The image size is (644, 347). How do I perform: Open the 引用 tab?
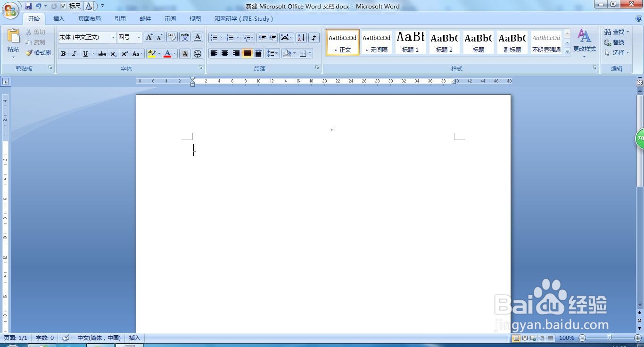pyautogui.click(x=120, y=19)
